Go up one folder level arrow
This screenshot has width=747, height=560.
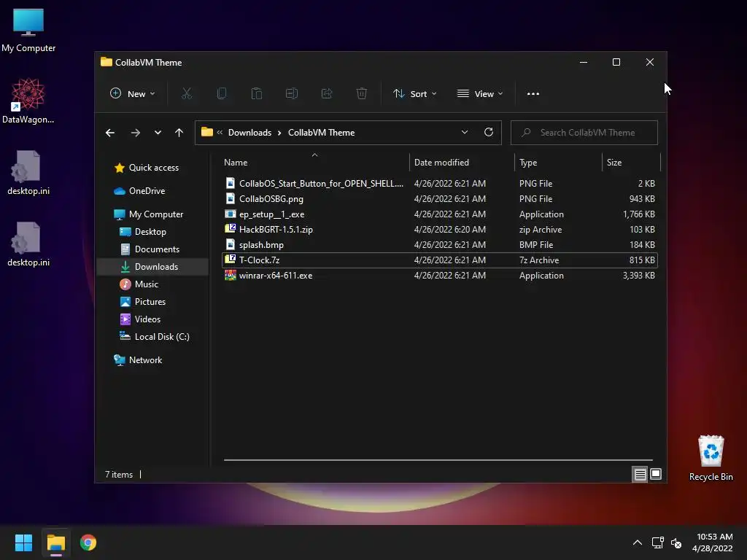click(x=179, y=133)
